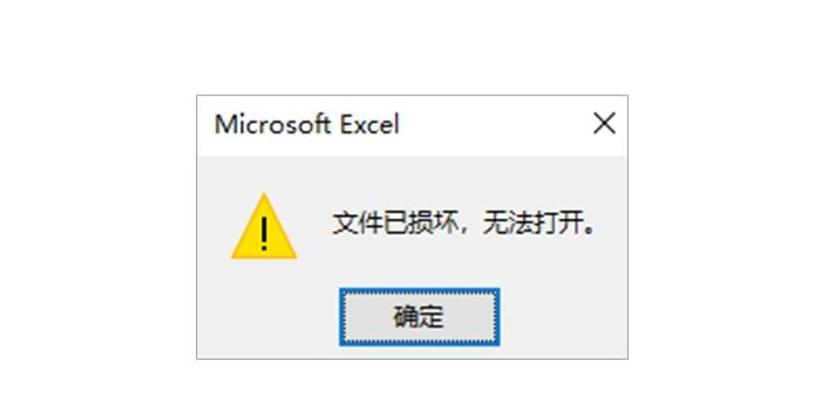Click the blank title bar area beside the title
The width and height of the screenshot is (825, 415).
click(x=495, y=125)
